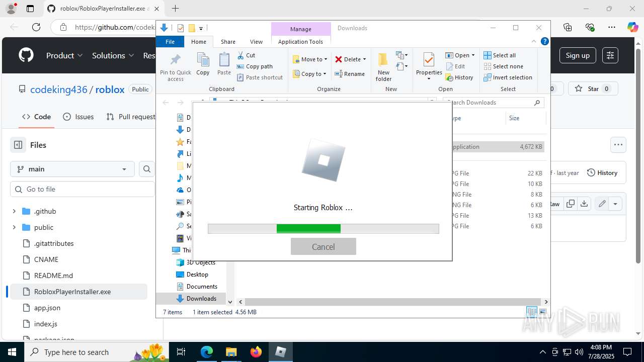
Task: Download the raw file from GitHub
Action: coord(584,204)
